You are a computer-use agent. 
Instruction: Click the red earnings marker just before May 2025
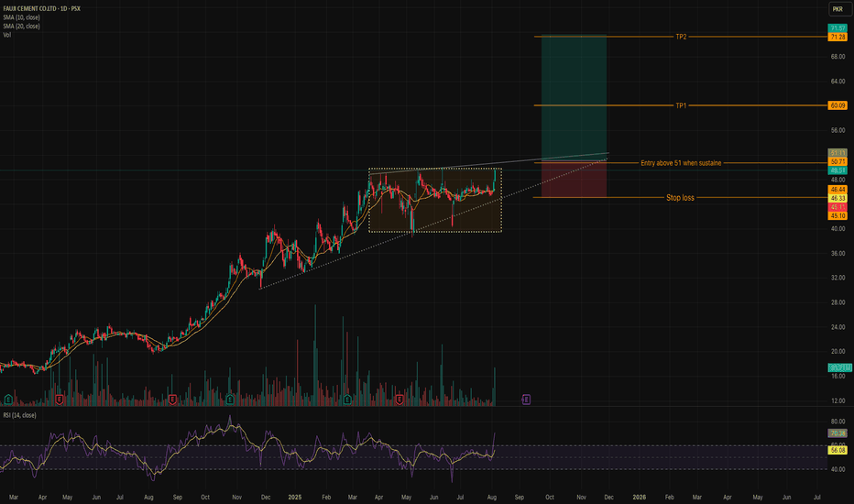pos(400,400)
